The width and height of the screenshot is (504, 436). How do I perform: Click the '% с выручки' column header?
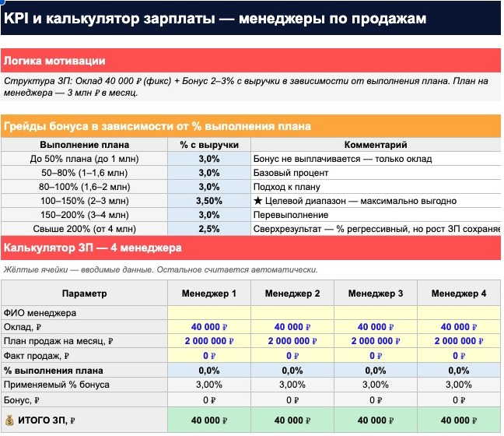tap(209, 145)
